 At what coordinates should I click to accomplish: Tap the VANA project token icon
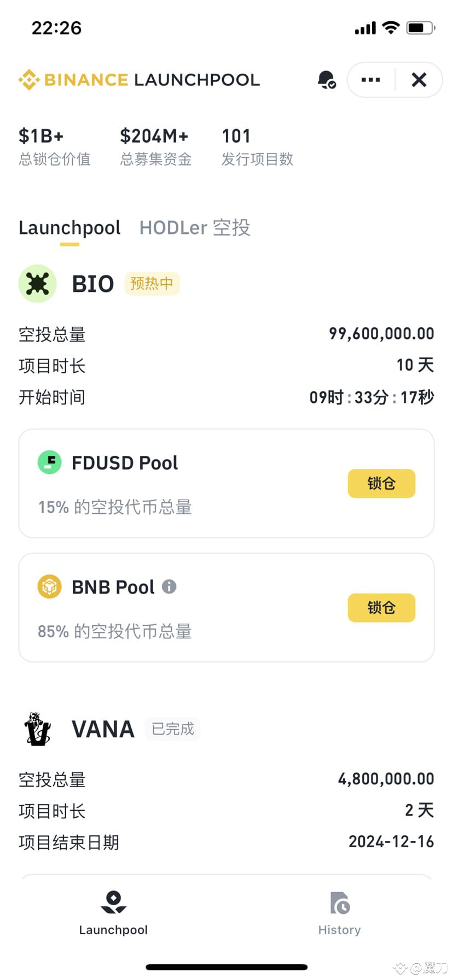pos(37,729)
